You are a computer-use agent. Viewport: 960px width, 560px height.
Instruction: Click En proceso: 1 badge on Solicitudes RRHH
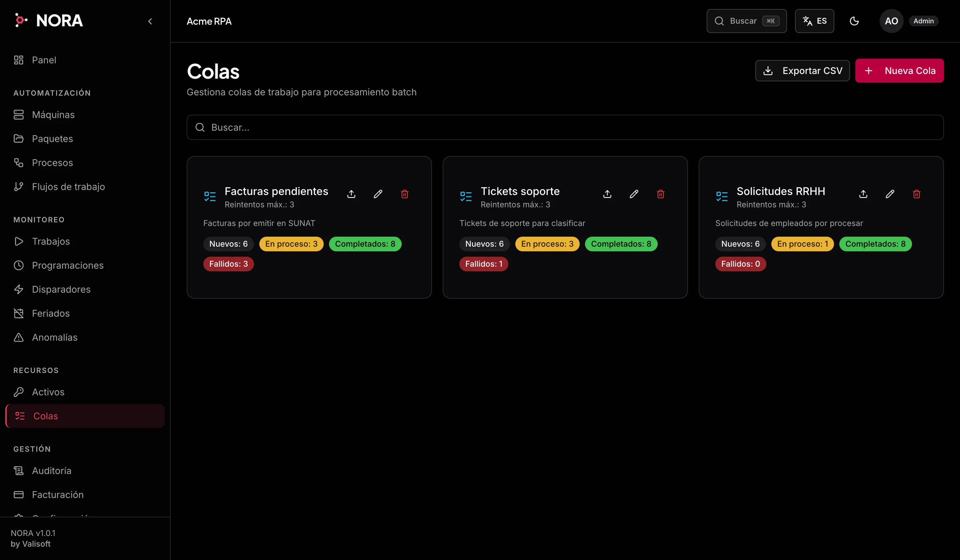802,244
